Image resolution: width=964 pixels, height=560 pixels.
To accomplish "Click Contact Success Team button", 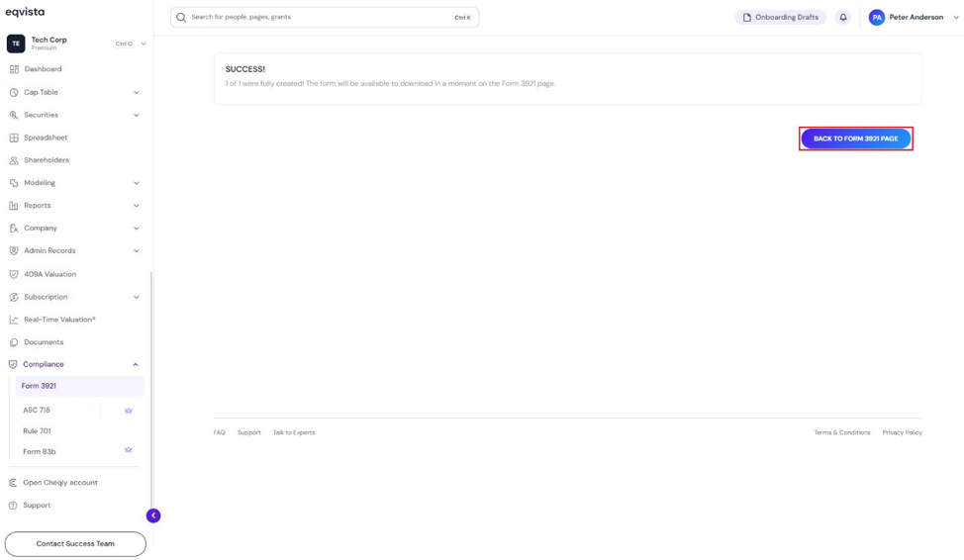I will (75, 544).
